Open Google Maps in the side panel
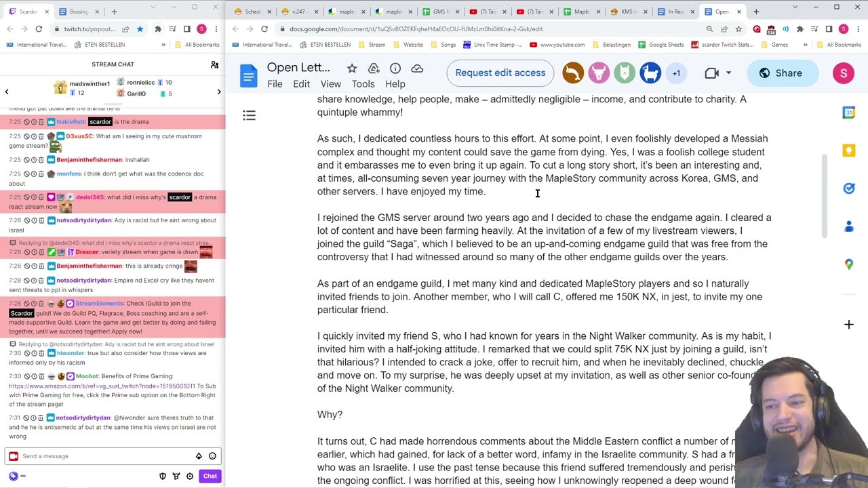The width and height of the screenshot is (868, 488). tap(848, 264)
